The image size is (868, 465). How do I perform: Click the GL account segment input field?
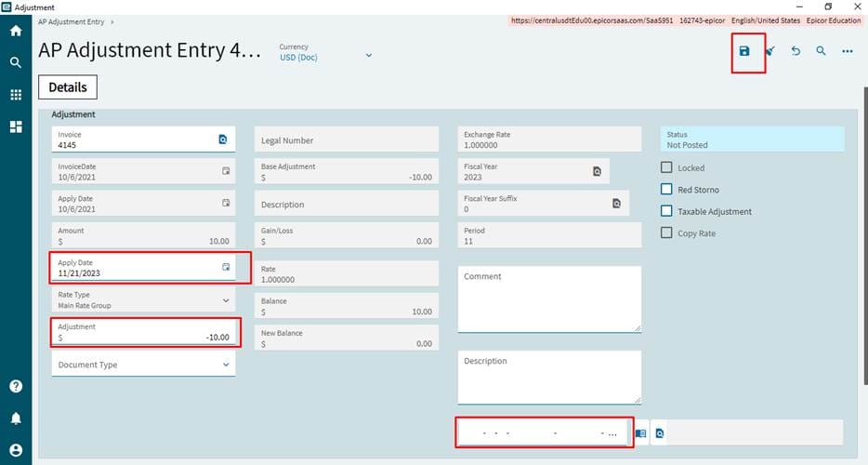545,432
